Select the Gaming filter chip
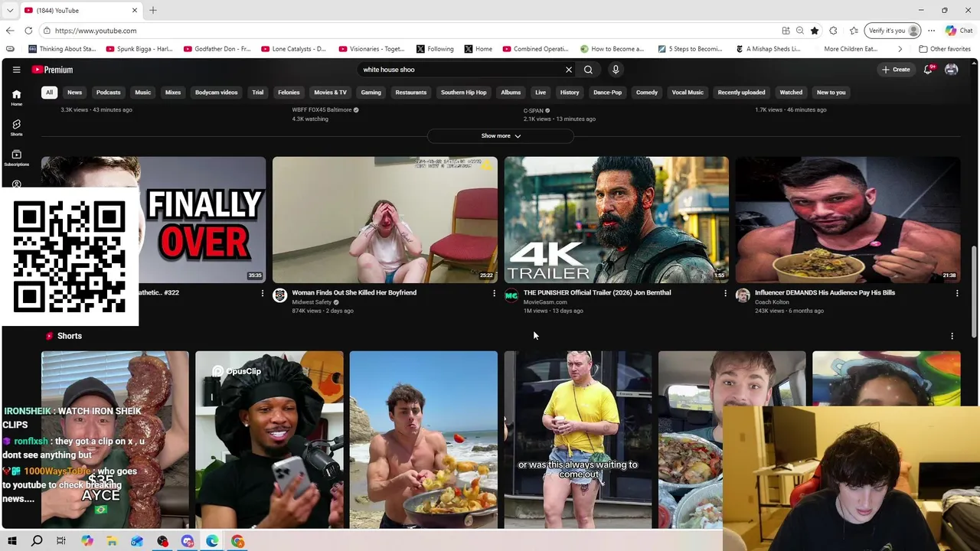The height and width of the screenshot is (551, 980). tap(371, 93)
